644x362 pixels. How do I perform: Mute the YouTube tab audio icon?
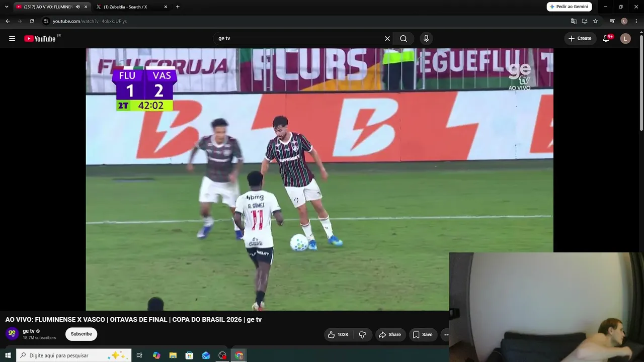coord(77,7)
